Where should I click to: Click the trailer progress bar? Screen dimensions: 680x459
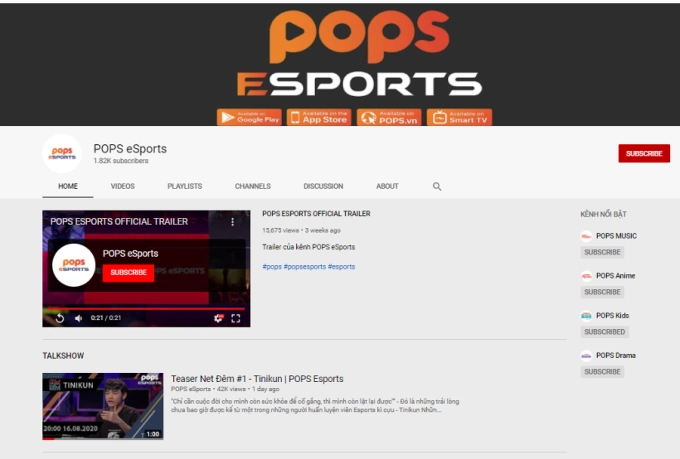tap(146, 309)
